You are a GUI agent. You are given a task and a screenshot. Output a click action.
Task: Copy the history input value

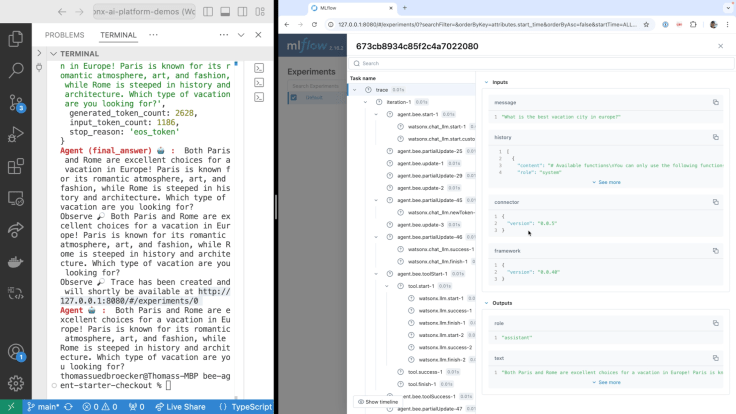coord(715,137)
